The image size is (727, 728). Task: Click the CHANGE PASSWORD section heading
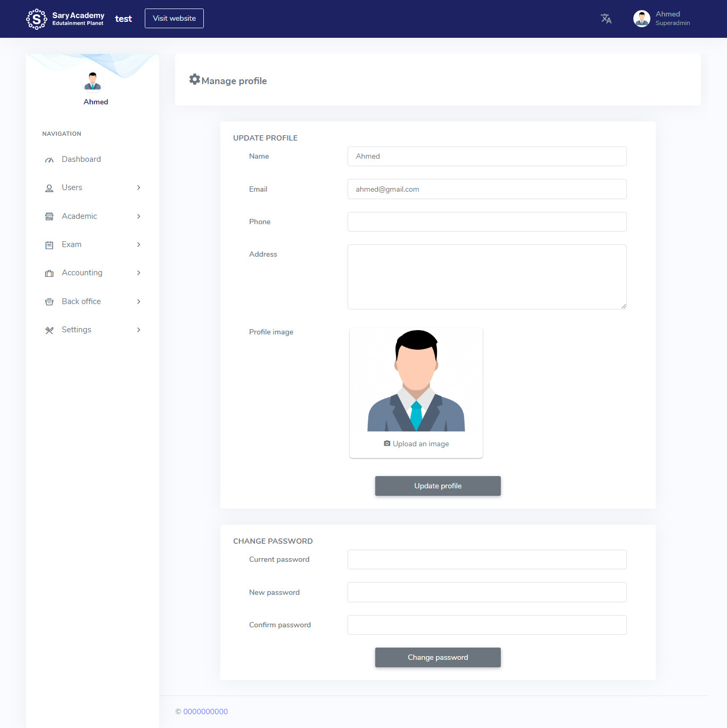click(x=273, y=541)
